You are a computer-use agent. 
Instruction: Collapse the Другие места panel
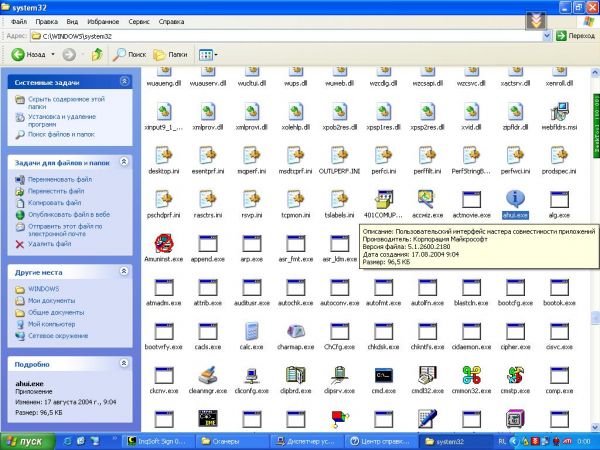coord(124,270)
